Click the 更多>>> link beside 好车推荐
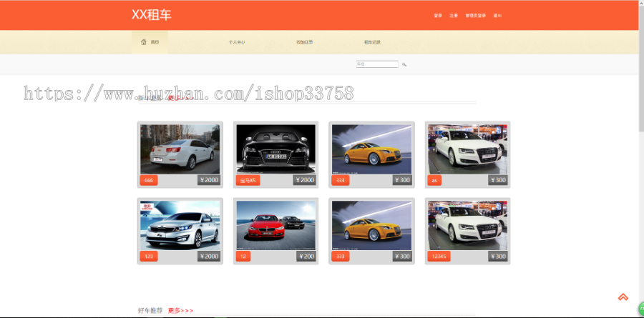 (180, 311)
